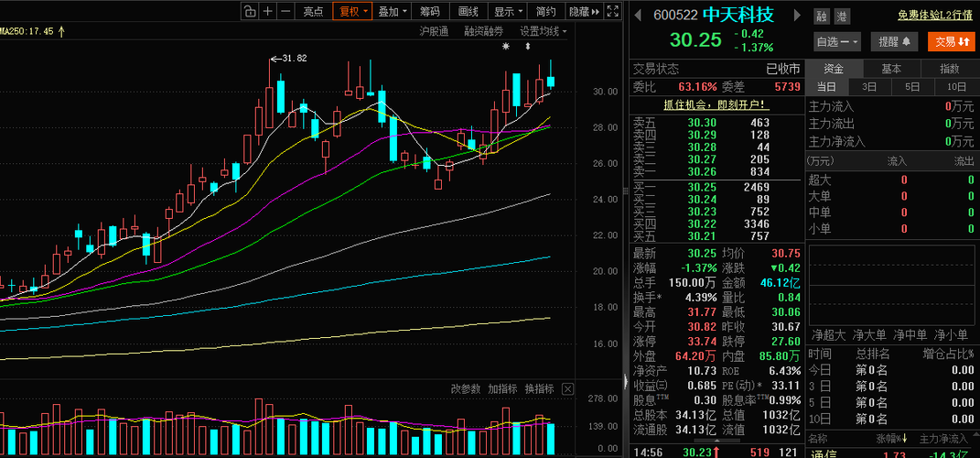Viewport: 980px width, 458px height.
Task: Open the 复权 adjustment dropdown
Action: point(353,11)
